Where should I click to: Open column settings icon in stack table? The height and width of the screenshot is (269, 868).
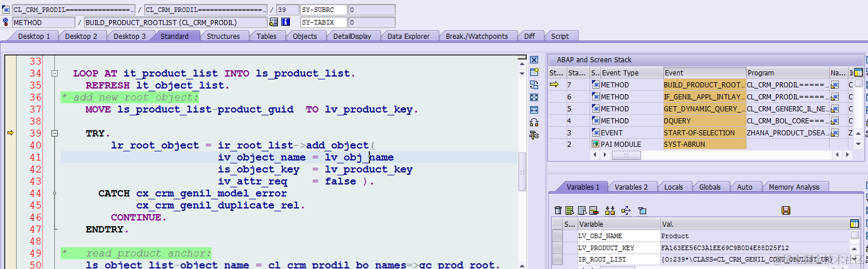858,73
